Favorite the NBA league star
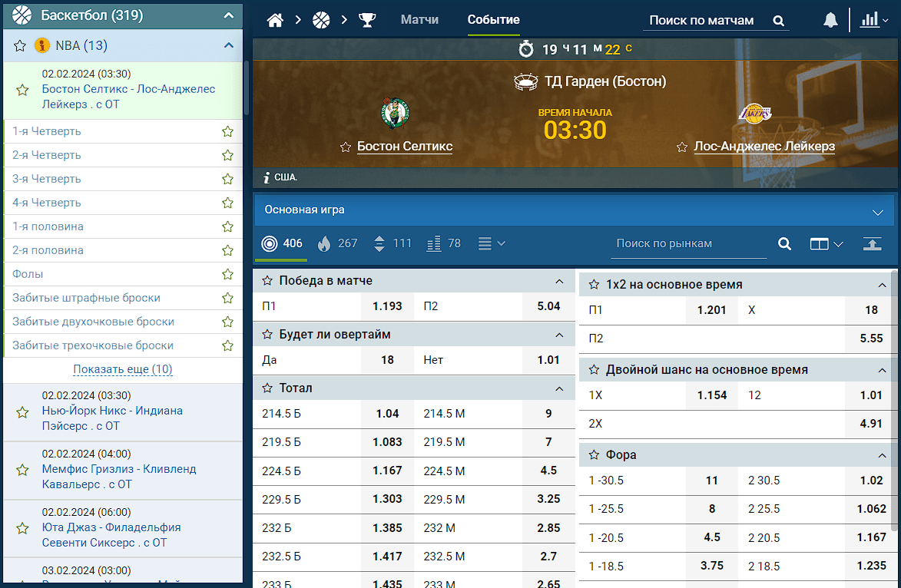This screenshot has width=901, height=588. [19, 46]
